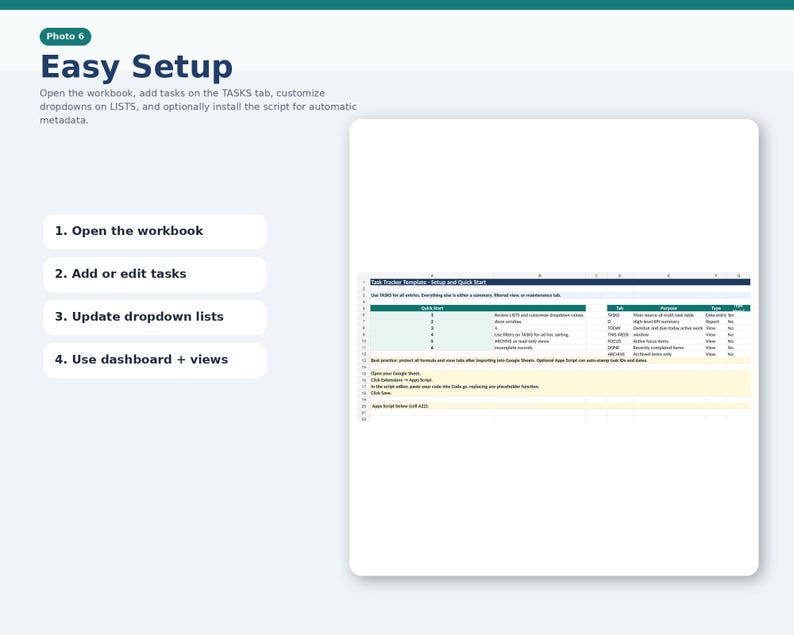Screen dimensions: 794x635
Task: Click the 'Best practice' note row
Action: pos(560,361)
